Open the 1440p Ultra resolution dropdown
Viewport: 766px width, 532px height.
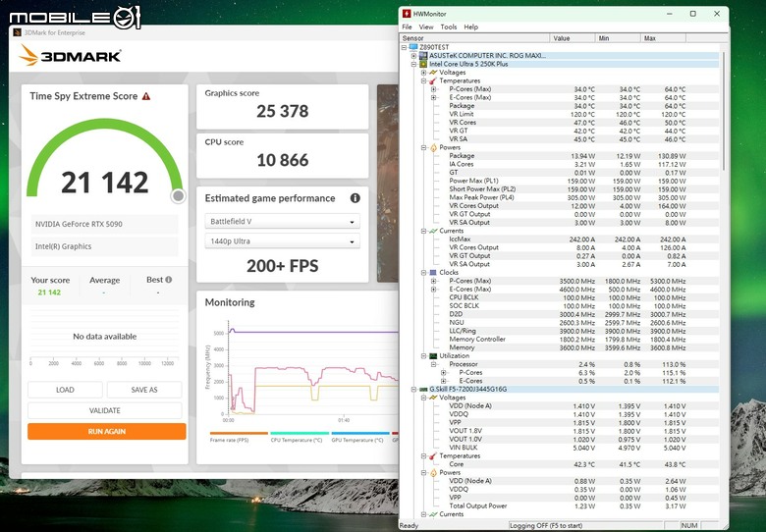(x=283, y=241)
